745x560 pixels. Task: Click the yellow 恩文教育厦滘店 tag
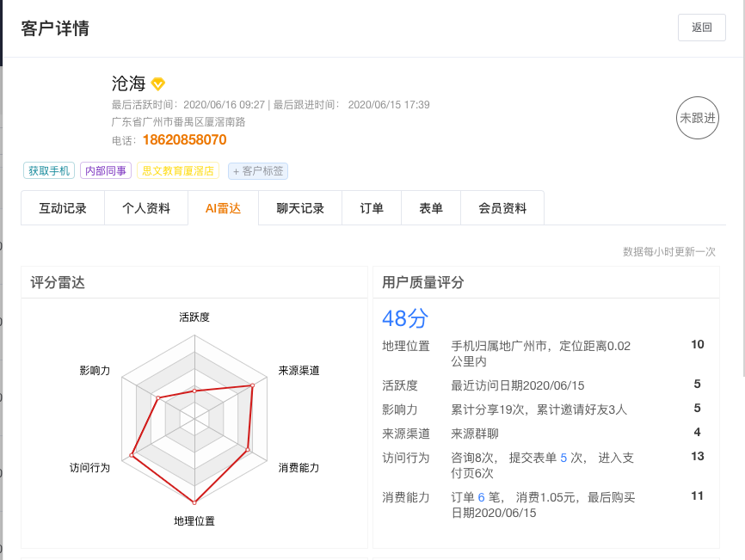click(x=178, y=170)
